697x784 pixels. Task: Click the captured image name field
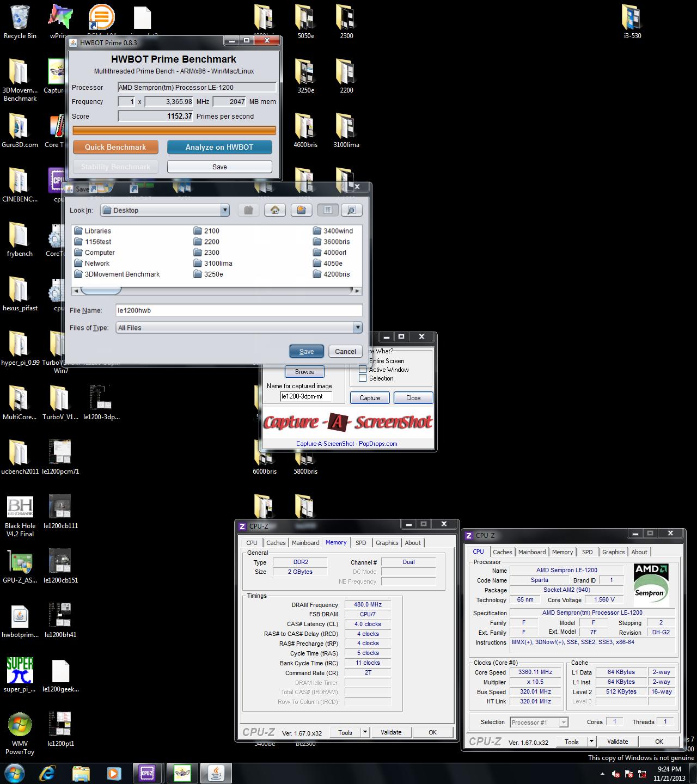pyautogui.click(x=305, y=397)
